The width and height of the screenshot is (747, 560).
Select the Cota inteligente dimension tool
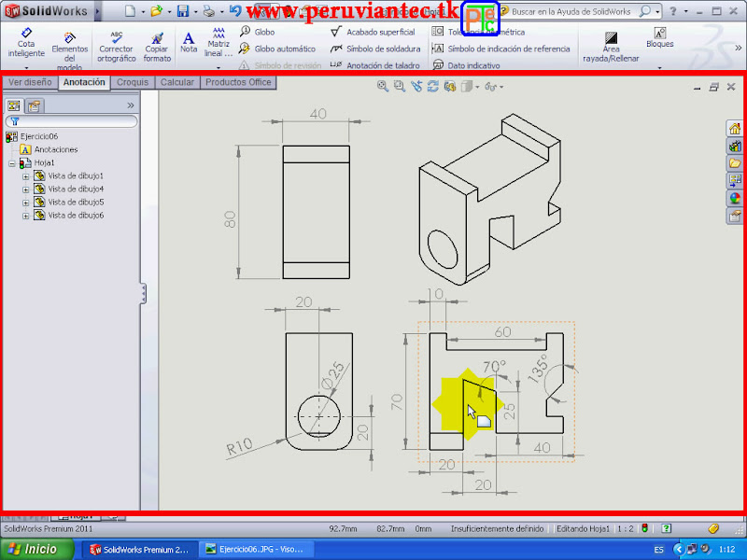(26, 43)
